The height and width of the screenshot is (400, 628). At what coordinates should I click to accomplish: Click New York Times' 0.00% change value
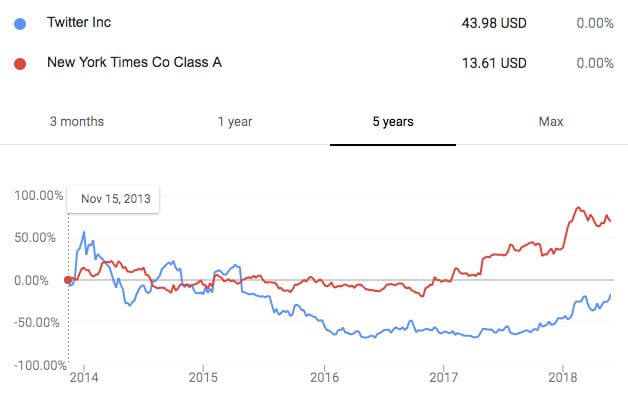coord(594,63)
